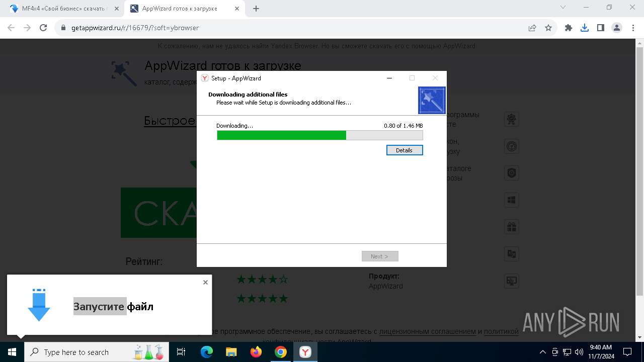Image resolution: width=644 pixels, height=362 pixels.
Task: Click the five-star rating row
Action: (262, 299)
